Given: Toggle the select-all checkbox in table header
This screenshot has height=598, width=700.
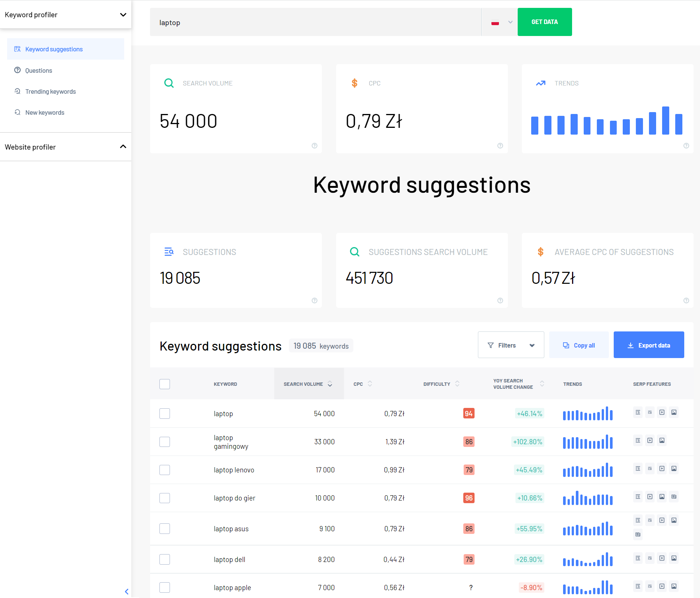Looking at the screenshot, I should [x=165, y=384].
